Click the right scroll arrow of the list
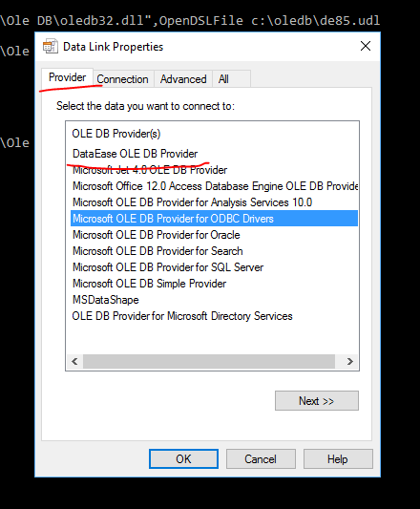 (x=350, y=361)
